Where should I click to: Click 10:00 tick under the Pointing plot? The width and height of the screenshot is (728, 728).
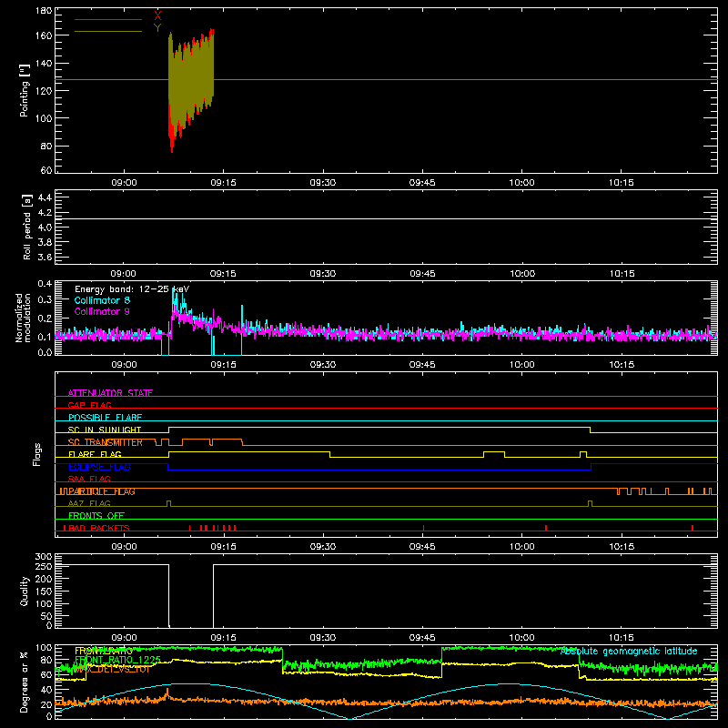[521, 183]
